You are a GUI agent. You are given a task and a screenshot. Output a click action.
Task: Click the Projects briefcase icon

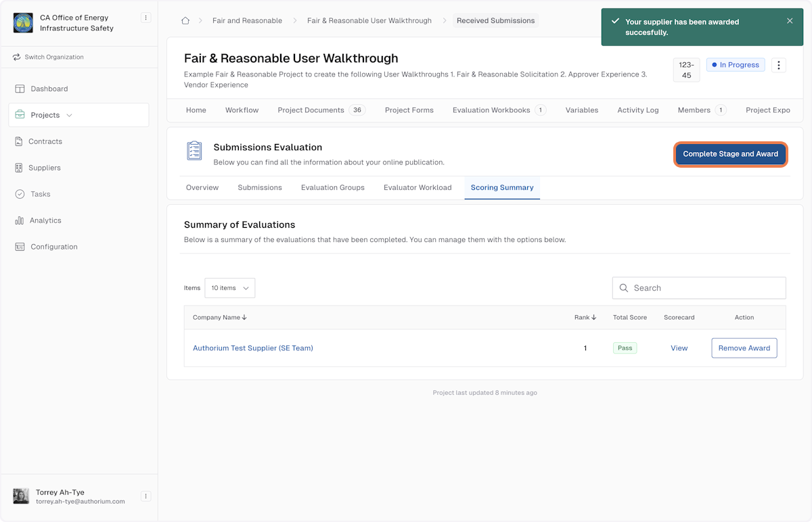tap(20, 115)
